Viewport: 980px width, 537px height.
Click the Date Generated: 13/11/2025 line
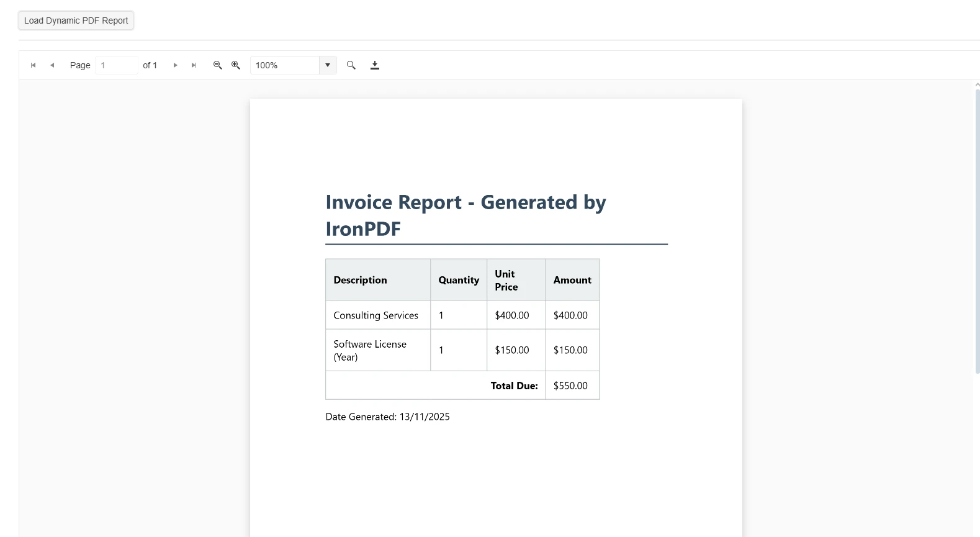click(x=387, y=417)
